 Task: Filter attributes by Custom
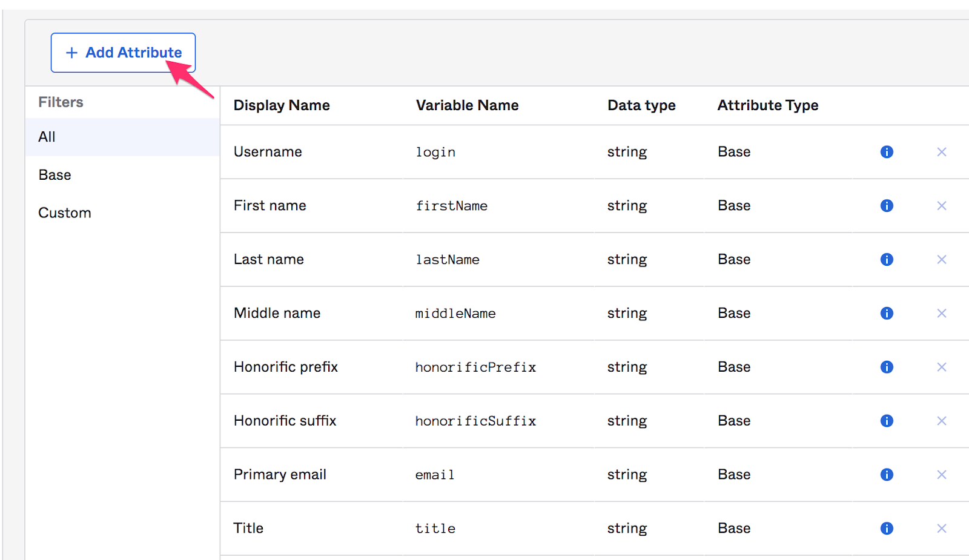(x=65, y=213)
